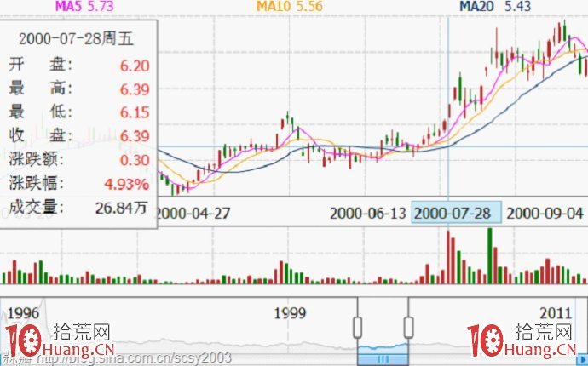Click the change amount value 0.30
The image size is (588, 366).
click(135, 160)
